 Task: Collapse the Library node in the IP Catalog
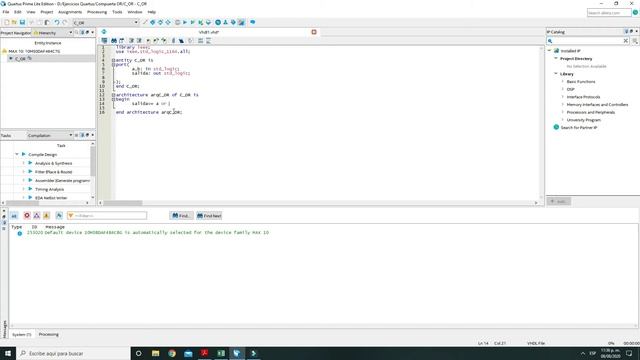[x=556, y=74]
